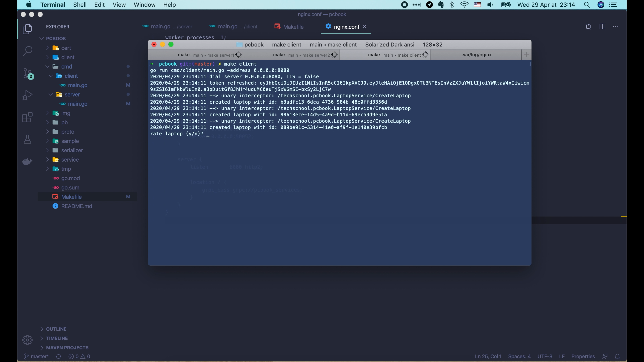644x362 pixels.
Task: Click the master branch status item
Action: click(37, 356)
